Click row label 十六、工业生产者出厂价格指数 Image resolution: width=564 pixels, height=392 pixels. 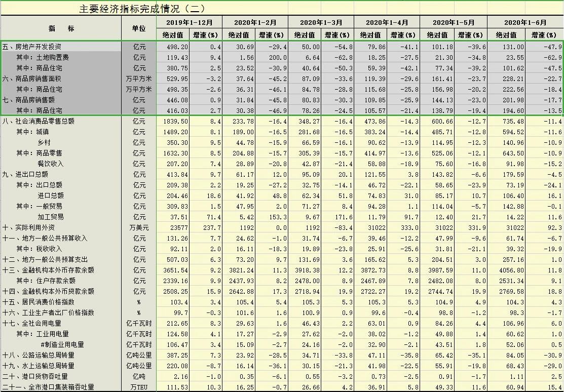tap(48, 312)
